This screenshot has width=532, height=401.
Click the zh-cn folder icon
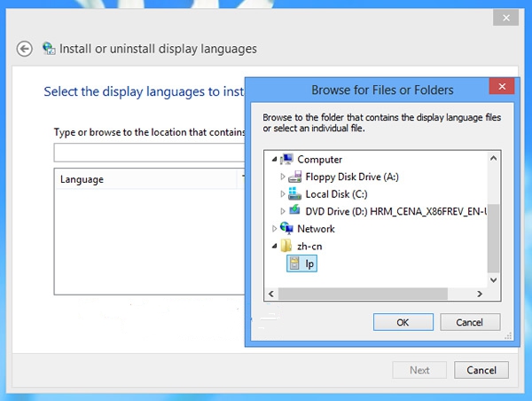287,246
